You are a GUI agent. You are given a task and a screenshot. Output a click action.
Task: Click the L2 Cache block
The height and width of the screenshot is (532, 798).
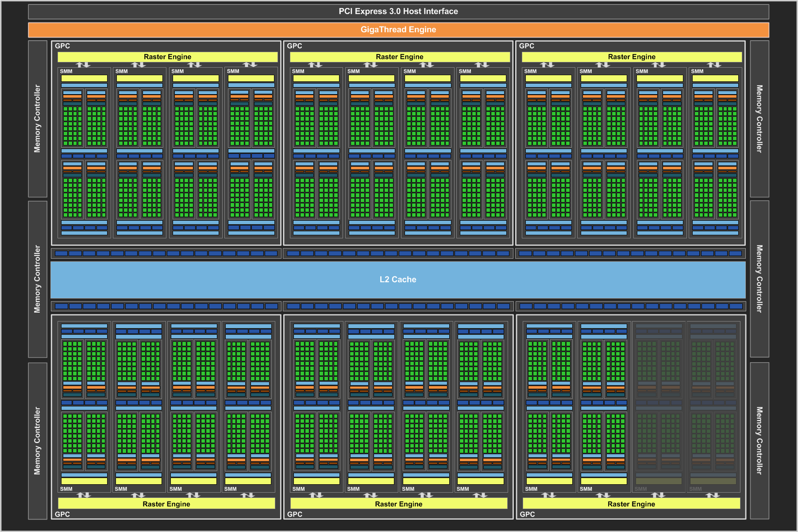[x=398, y=279]
